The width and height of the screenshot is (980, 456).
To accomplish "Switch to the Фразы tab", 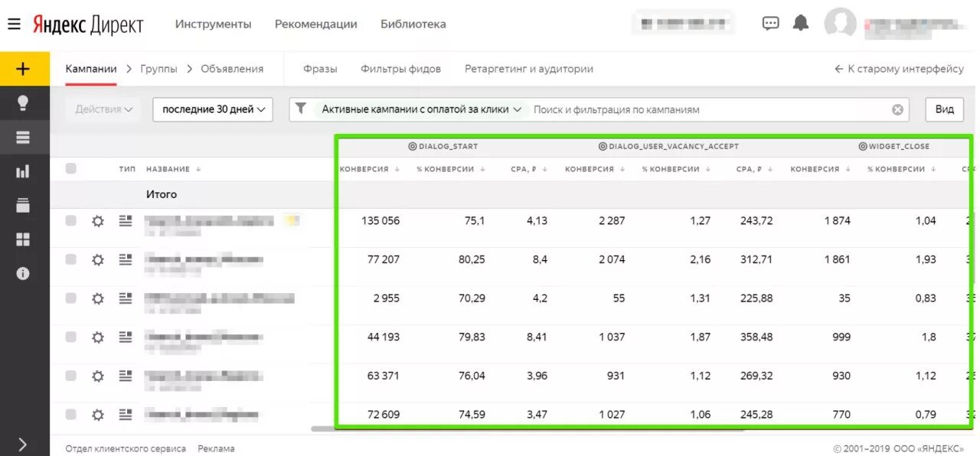I will pos(320,69).
